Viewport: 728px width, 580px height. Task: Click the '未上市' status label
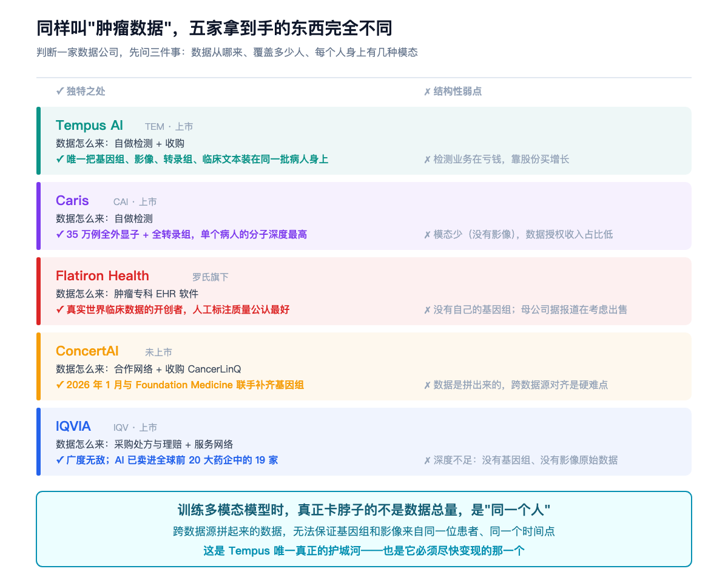click(x=158, y=352)
